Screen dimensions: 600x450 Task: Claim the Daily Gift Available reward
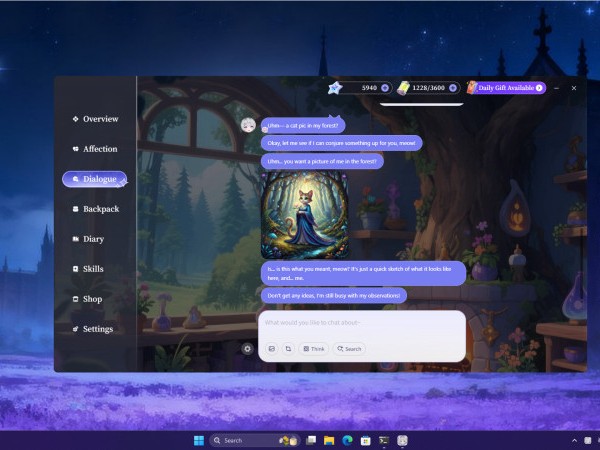pyautogui.click(x=507, y=88)
